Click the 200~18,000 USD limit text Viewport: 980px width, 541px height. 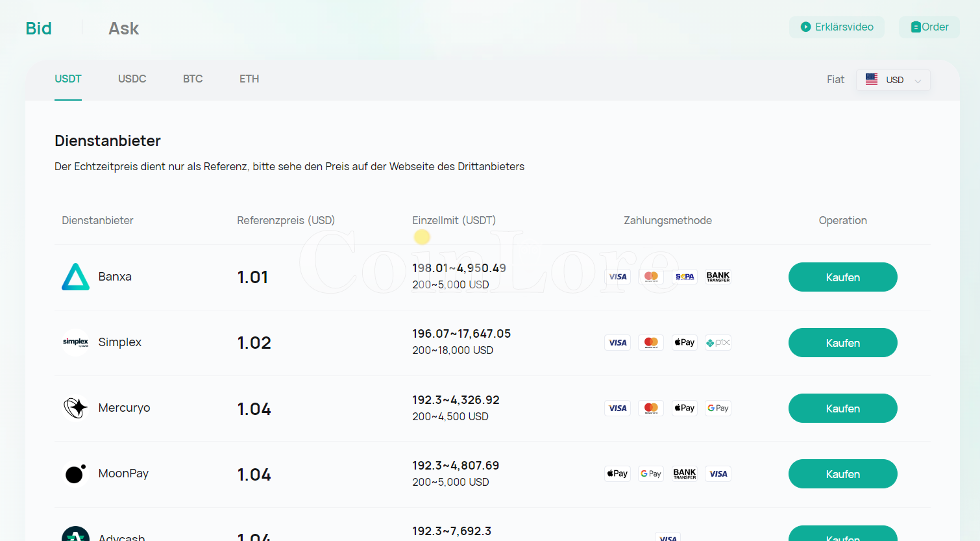452,351
